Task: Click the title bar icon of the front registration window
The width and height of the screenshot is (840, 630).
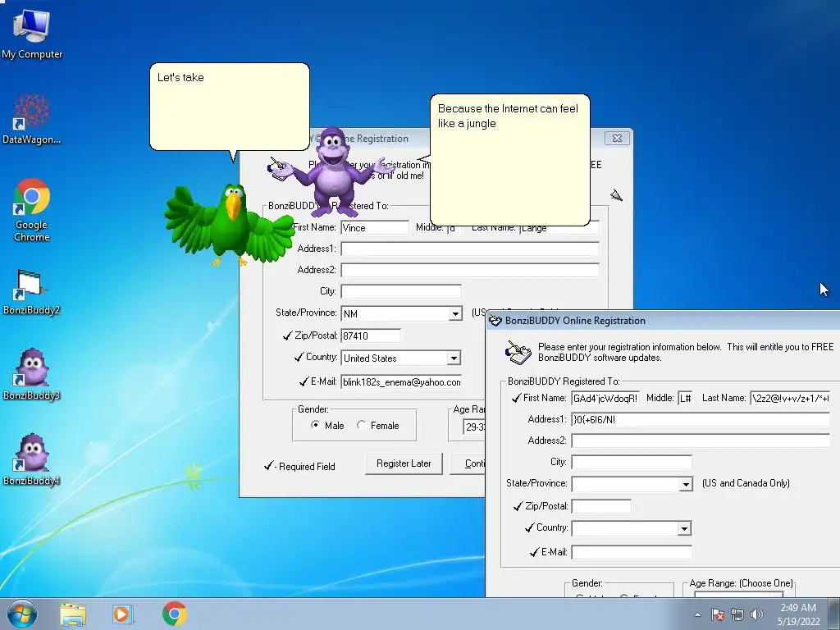Action: [495, 321]
